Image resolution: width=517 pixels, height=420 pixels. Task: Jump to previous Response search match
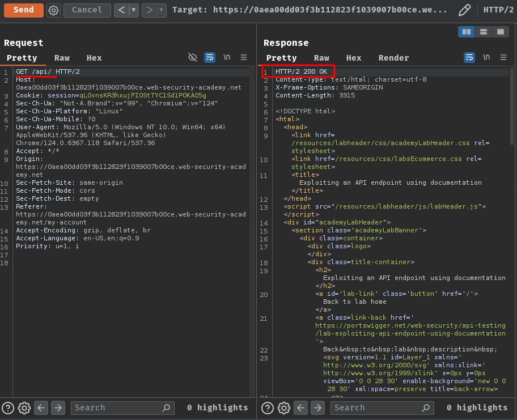(300, 408)
